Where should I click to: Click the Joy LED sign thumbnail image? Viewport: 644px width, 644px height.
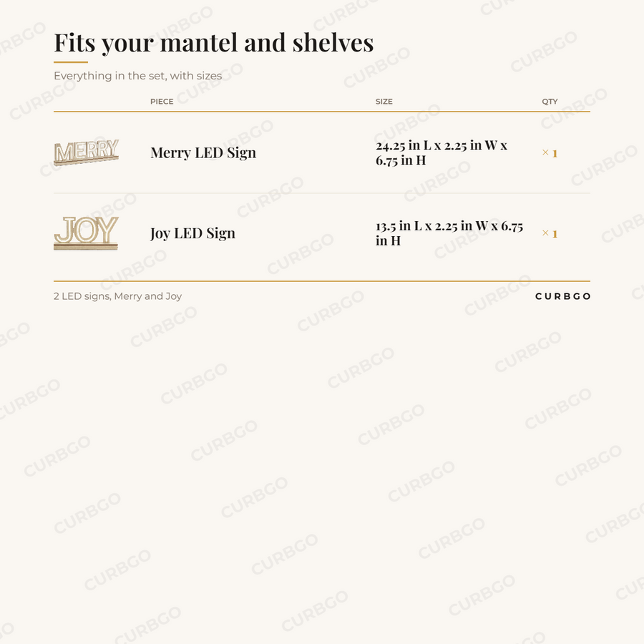pos(87,233)
